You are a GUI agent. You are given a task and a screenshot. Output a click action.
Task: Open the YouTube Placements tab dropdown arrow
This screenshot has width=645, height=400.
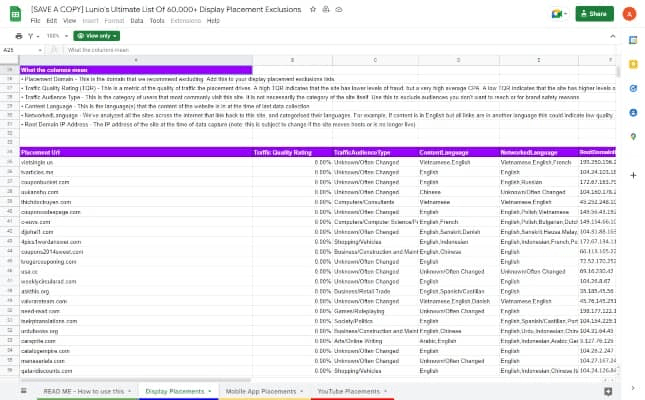pyautogui.click(x=385, y=391)
